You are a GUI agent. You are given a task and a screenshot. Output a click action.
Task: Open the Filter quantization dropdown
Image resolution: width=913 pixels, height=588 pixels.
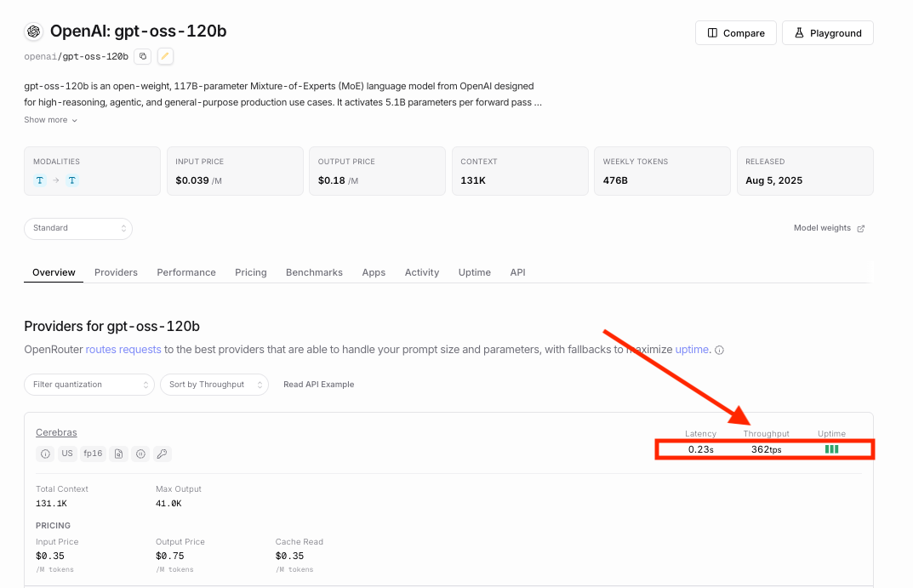(x=89, y=385)
